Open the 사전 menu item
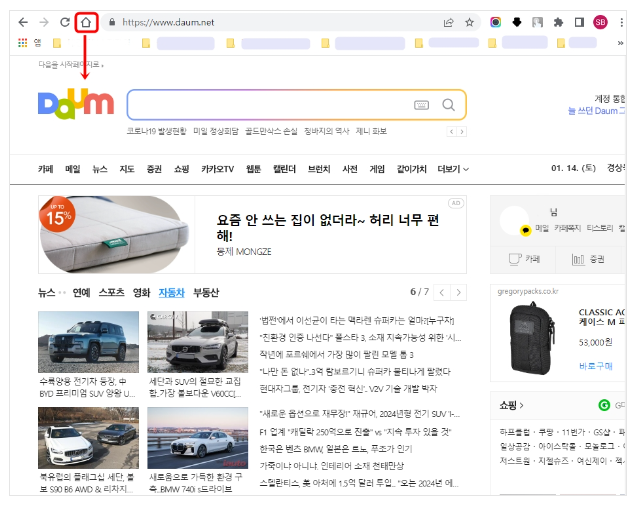 pos(350,169)
